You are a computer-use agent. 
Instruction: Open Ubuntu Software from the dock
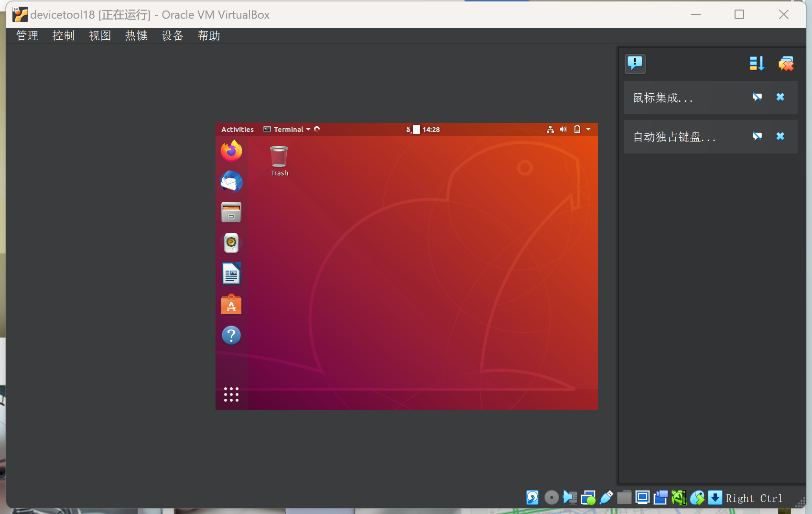click(231, 304)
